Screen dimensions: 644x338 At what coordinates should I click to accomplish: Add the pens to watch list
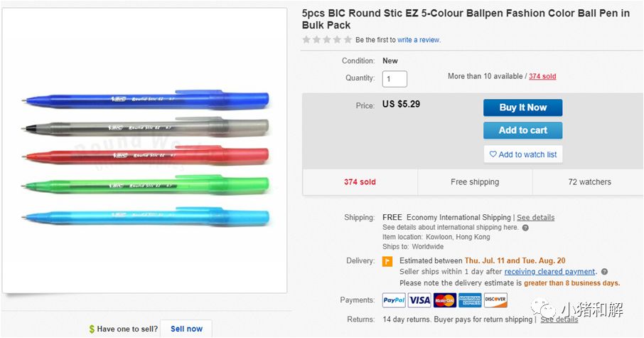pos(522,154)
